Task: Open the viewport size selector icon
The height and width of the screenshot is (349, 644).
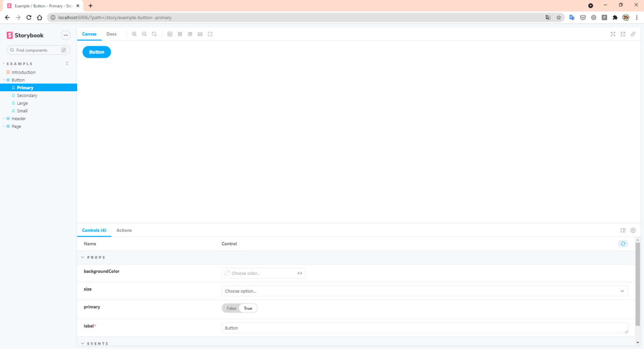Action: pos(190,34)
